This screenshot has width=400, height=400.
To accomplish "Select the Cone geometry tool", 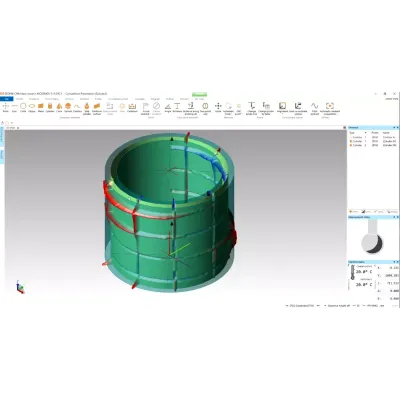I will (x=59, y=107).
